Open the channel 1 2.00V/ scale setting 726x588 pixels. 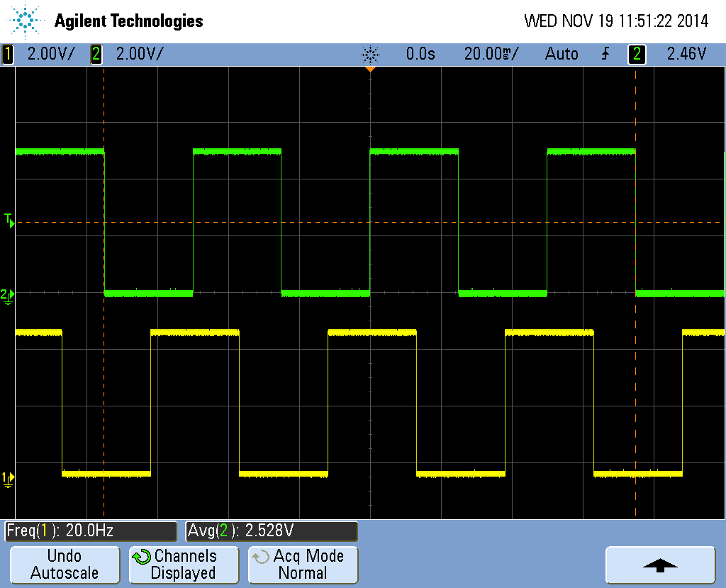click(50, 54)
